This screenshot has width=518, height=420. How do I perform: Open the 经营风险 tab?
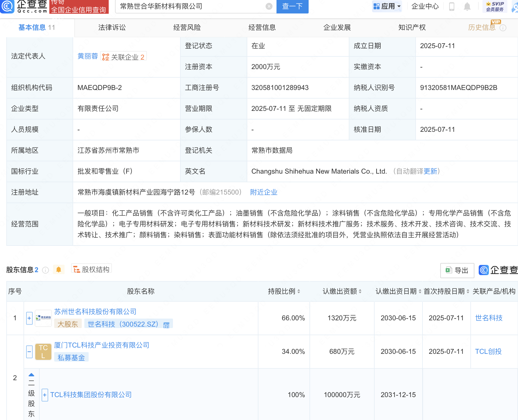pos(187,28)
